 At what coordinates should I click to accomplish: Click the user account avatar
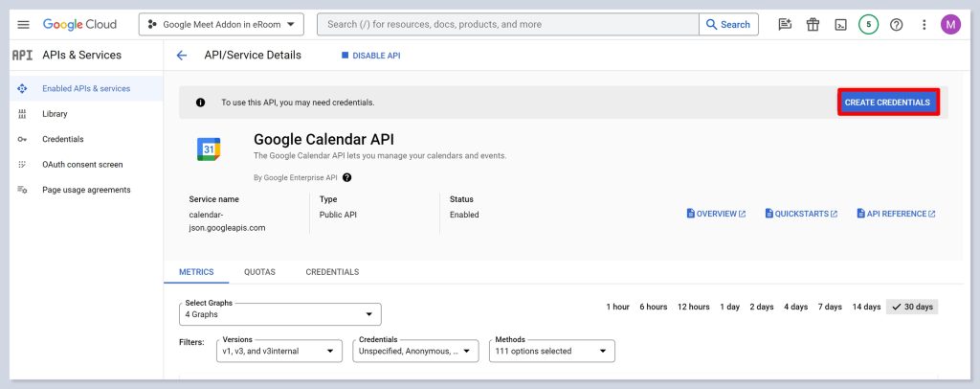coord(950,25)
